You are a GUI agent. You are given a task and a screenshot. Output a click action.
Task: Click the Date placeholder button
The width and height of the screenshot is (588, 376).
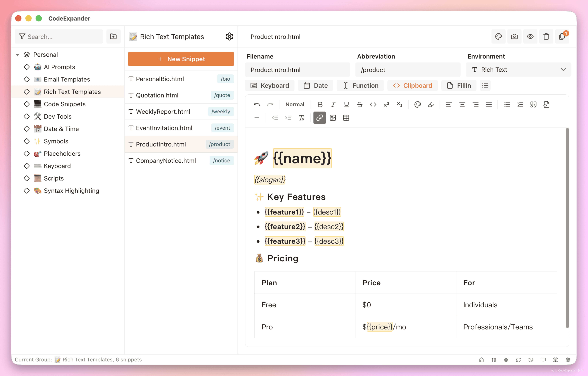click(x=316, y=85)
